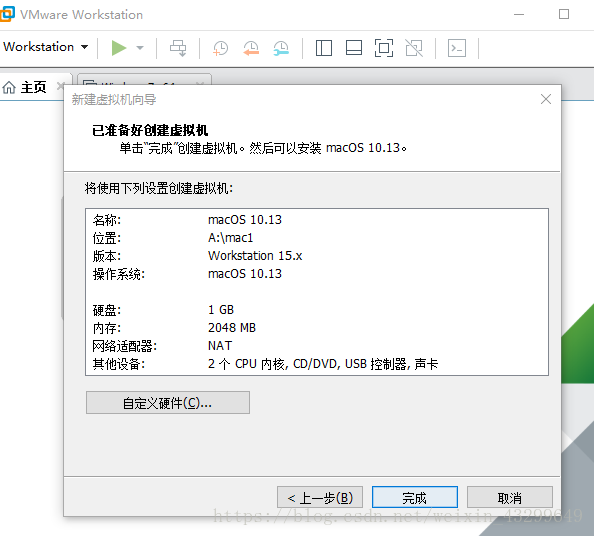594x536 pixels.
Task: Click the unity mode toolbar icon
Action: click(x=414, y=48)
